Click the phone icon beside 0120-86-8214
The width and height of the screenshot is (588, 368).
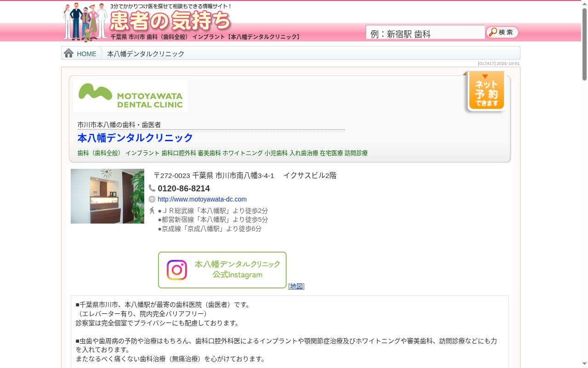152,188
